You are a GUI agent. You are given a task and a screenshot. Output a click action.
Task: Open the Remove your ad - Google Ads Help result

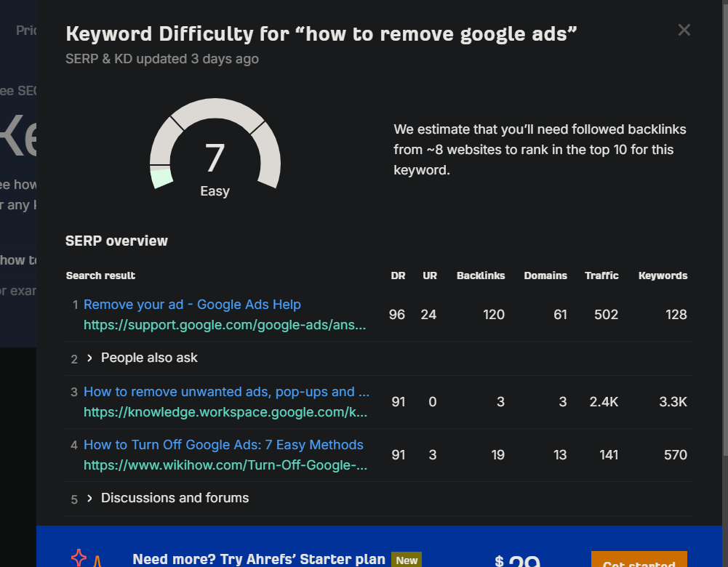click(192, 305)
